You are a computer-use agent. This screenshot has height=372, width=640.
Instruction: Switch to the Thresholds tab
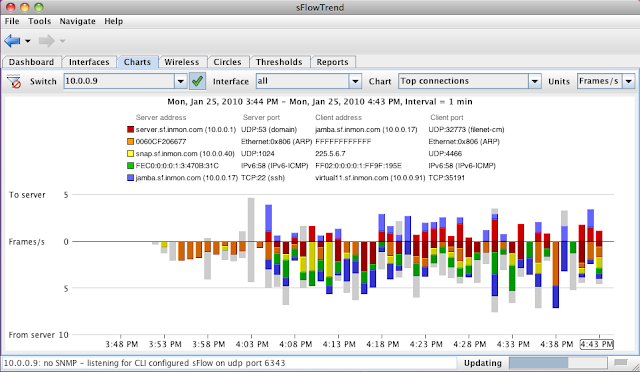click(279, 62)
